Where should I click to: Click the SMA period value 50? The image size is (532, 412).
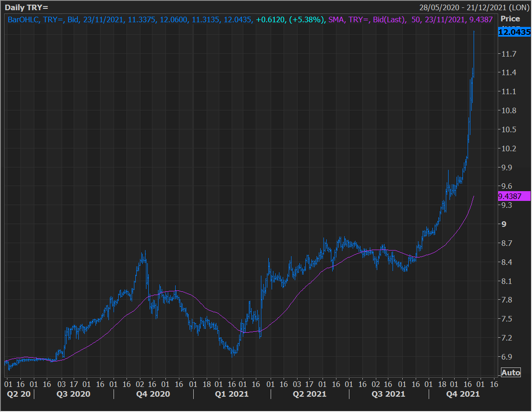[x=415, y=19]
